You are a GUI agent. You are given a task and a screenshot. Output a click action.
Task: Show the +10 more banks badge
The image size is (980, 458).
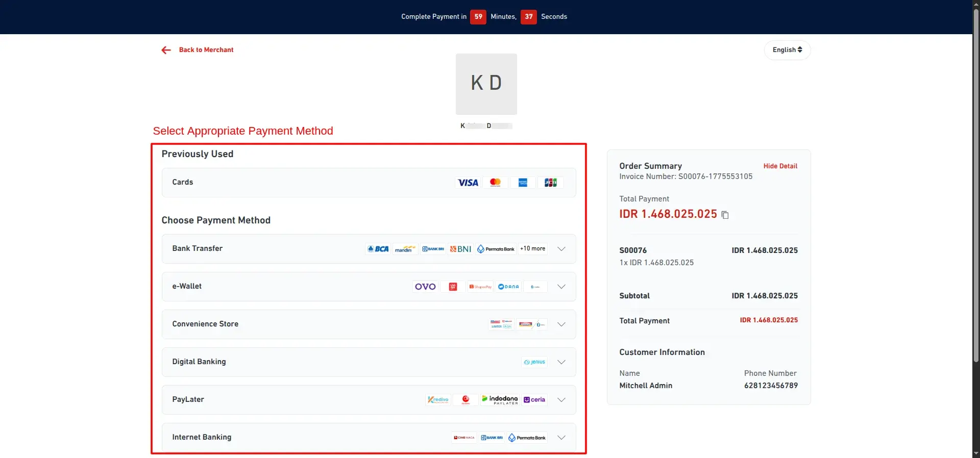tap(532, 249)
